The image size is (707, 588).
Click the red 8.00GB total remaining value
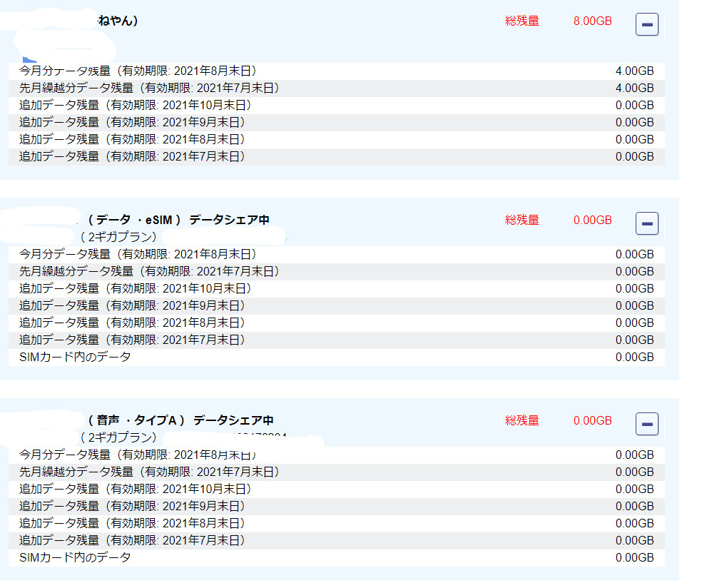tap(592, 21)
